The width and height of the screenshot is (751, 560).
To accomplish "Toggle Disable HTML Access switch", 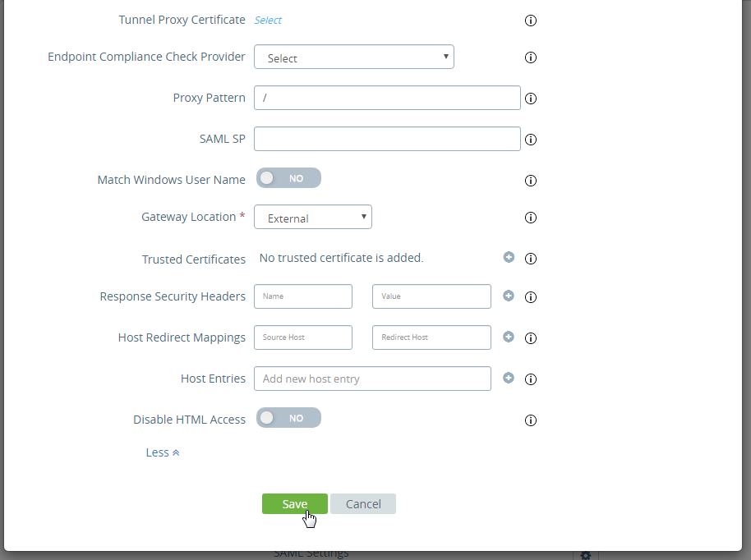I will click(x=288, y=418).
